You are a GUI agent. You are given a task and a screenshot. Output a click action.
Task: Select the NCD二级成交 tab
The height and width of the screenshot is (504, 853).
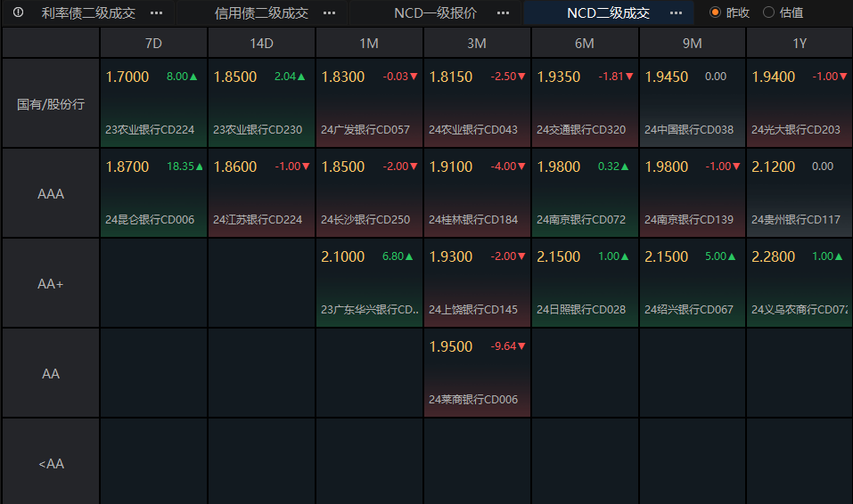coord(608,13)
